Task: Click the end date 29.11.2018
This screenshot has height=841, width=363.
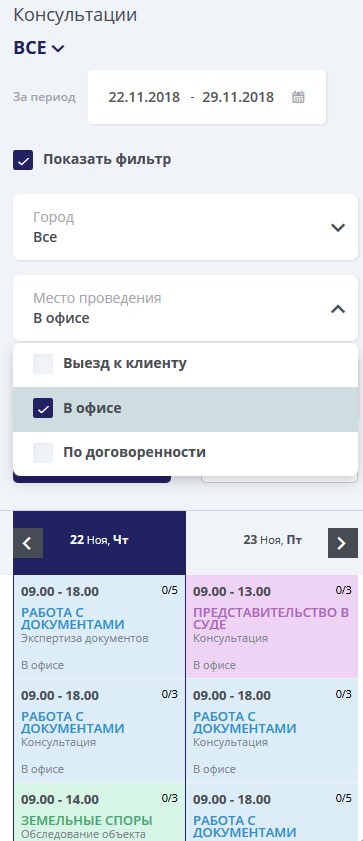Action: click(x=238, y=97)
